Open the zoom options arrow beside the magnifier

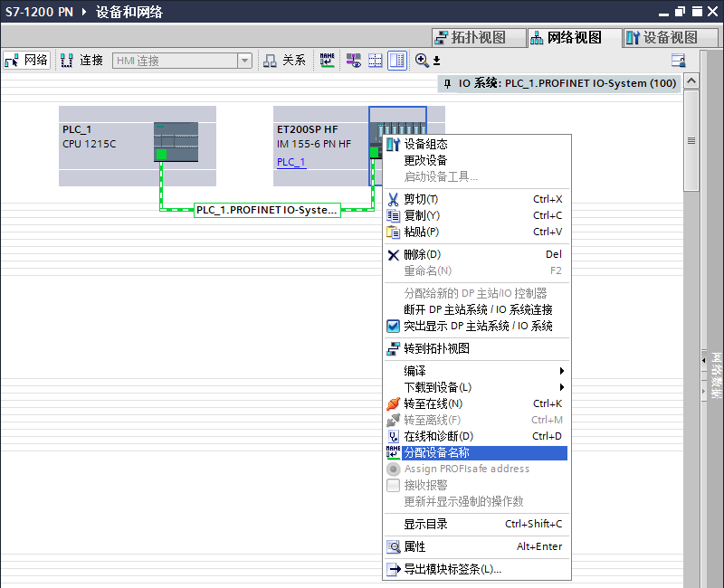pos(436,61)
